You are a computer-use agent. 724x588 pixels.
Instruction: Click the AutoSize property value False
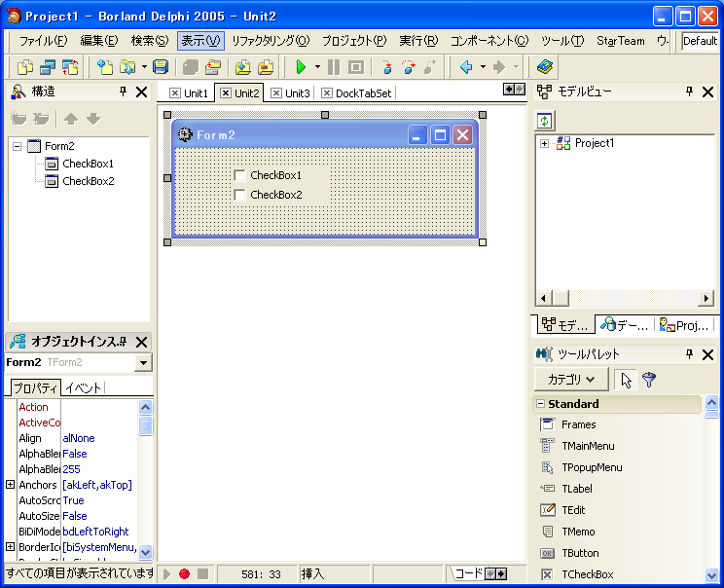coord(75,516)
